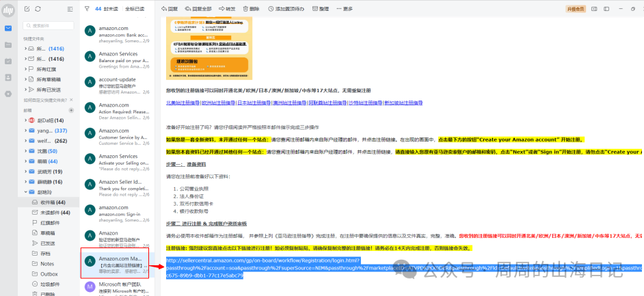This screenshot has width=644, height=296.
Task: Open the Microsoft 帐户团队 email
Action: coord(117,288)
